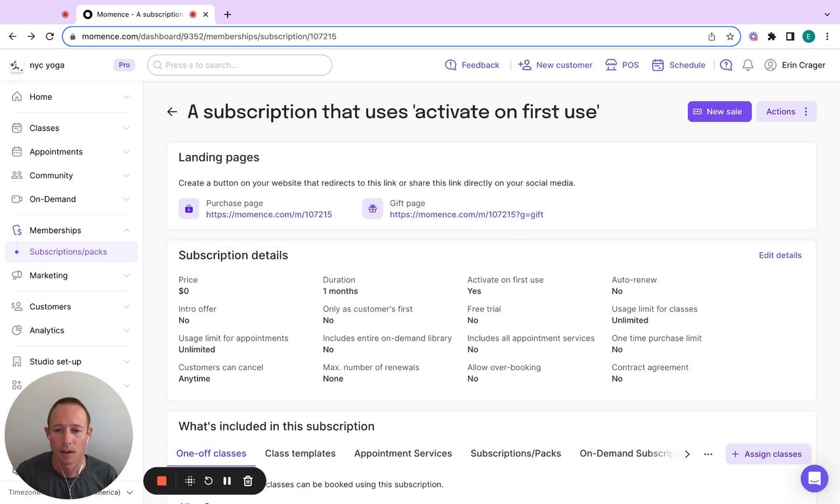Delete the recording with trash icon

tap(247, 481)
